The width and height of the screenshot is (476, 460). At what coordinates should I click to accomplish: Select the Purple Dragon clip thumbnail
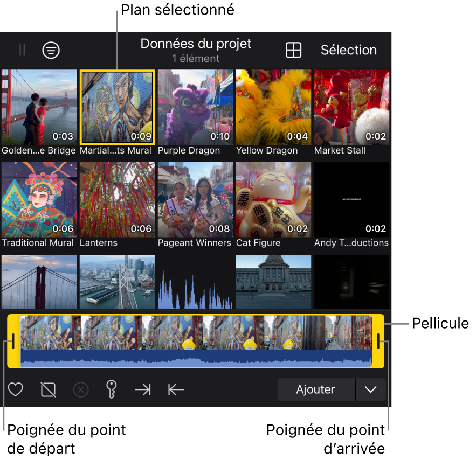pyautogui.click(x=195, y=107)
